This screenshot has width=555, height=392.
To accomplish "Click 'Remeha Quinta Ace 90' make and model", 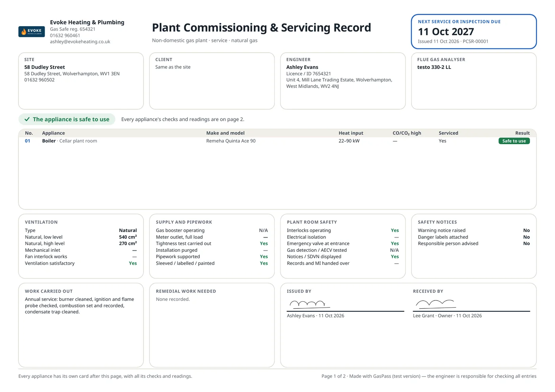I will [231, 141].
